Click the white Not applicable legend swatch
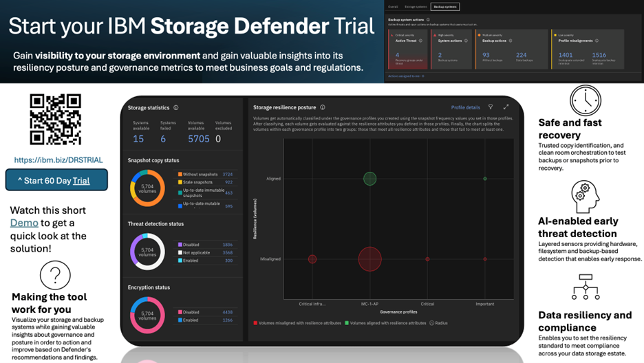This screenshot has width=644, height=363. 180,253
